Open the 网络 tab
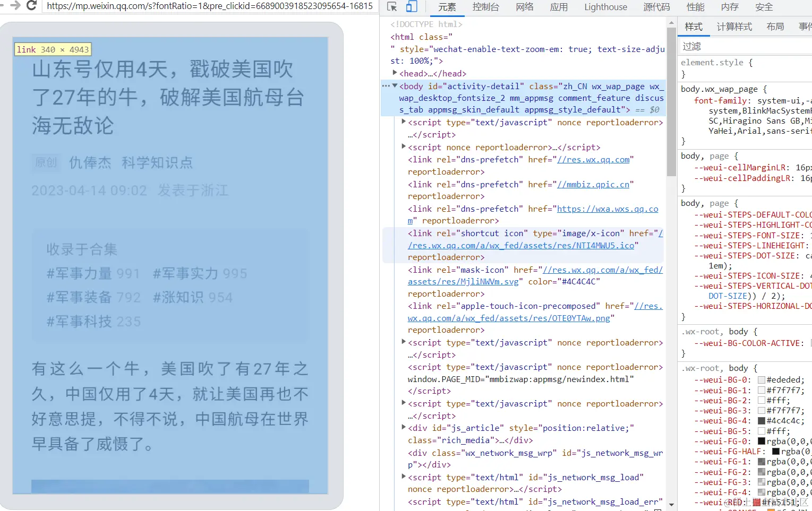Screen dimensions: 812x511 [525, 7]
